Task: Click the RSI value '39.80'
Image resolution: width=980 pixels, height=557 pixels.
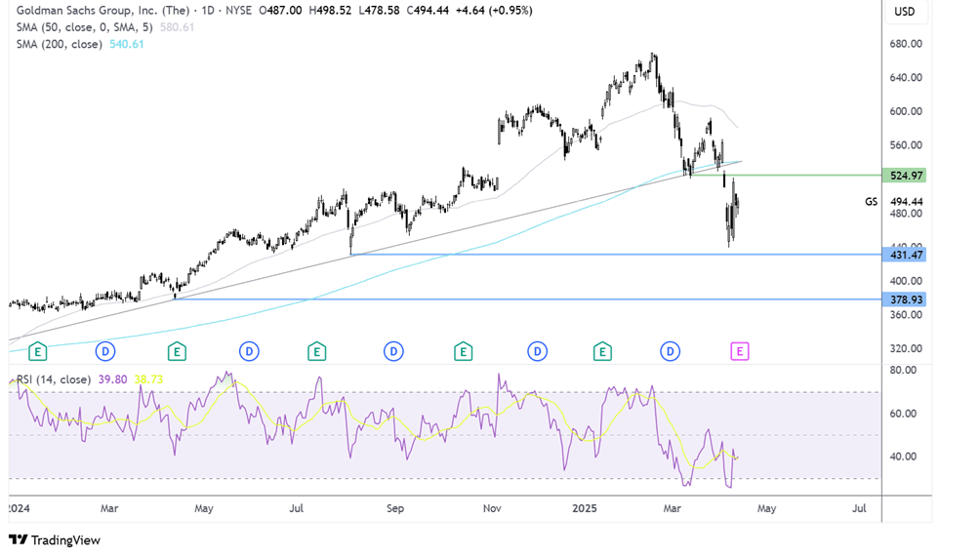Action: (112, 379)
